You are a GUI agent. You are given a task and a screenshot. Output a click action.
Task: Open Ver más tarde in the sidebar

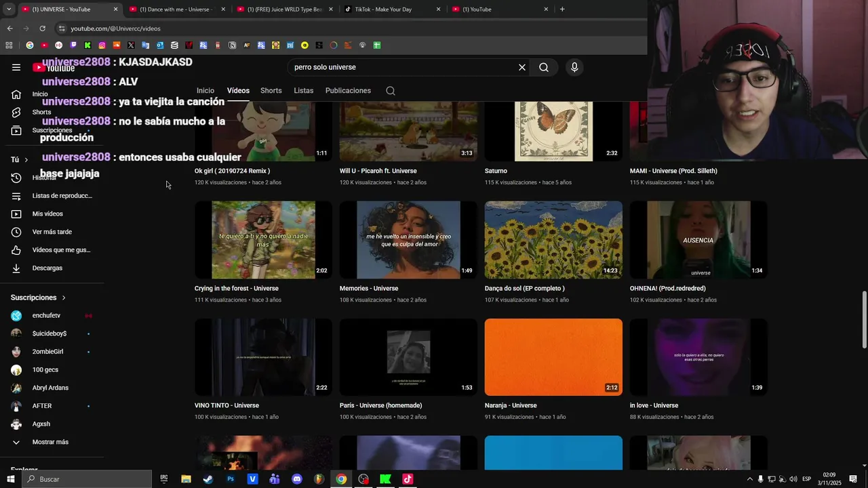point(52,232)
